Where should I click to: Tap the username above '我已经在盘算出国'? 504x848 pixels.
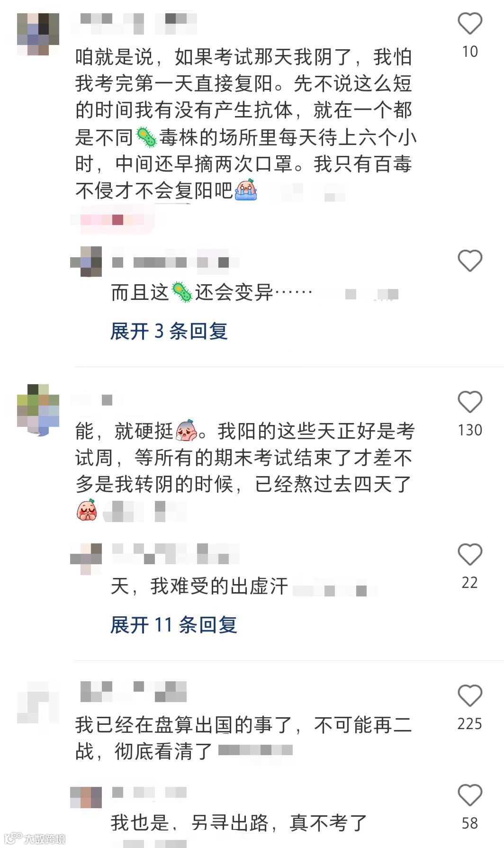134,692
